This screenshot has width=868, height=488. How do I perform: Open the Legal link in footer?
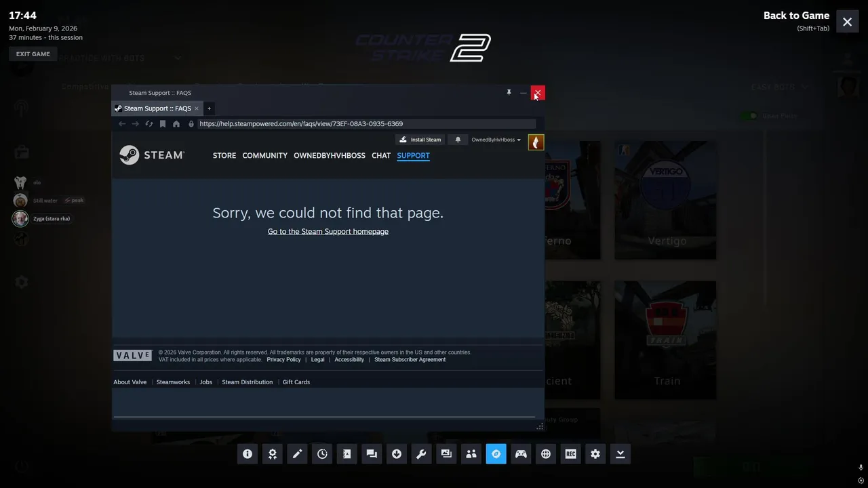[317, 360]
